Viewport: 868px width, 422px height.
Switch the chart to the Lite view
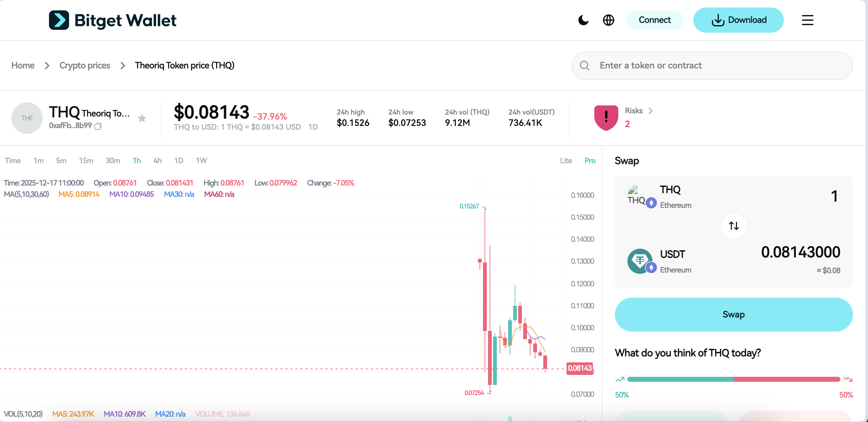tap(566, 161)
